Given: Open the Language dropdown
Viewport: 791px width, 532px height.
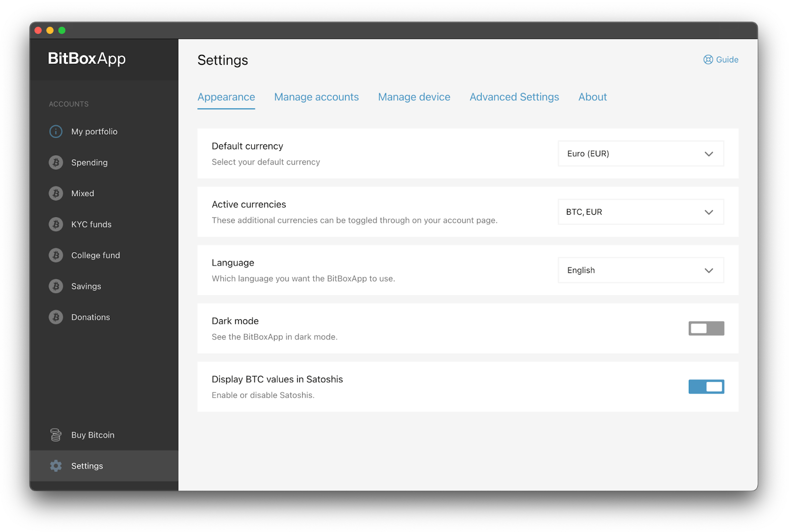Looking at the screenshot, I should pos(641,270).
